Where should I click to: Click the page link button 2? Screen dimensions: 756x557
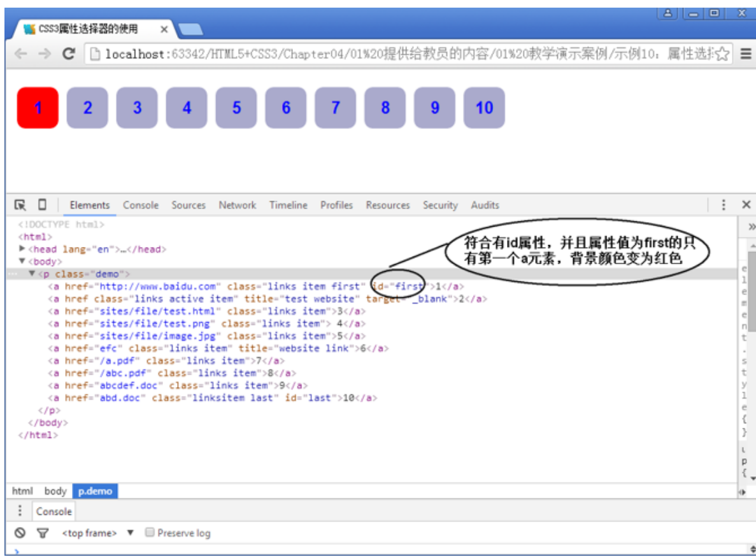(x=87, y=108)
